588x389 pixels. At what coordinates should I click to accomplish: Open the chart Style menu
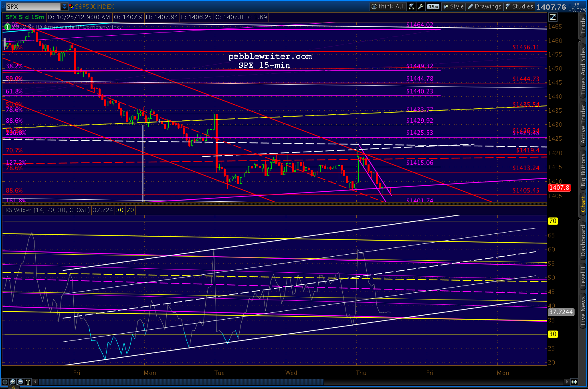click(x=453, y=6)
